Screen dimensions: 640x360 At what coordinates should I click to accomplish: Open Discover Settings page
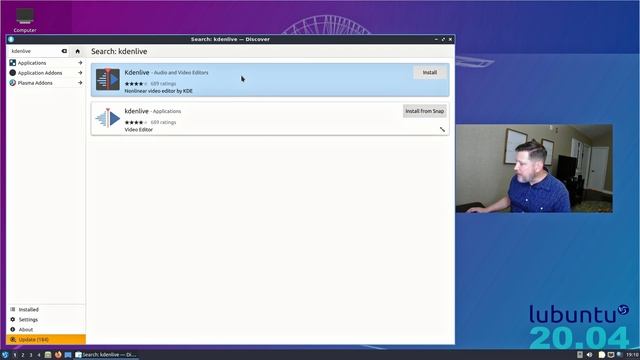pos(46,320)
